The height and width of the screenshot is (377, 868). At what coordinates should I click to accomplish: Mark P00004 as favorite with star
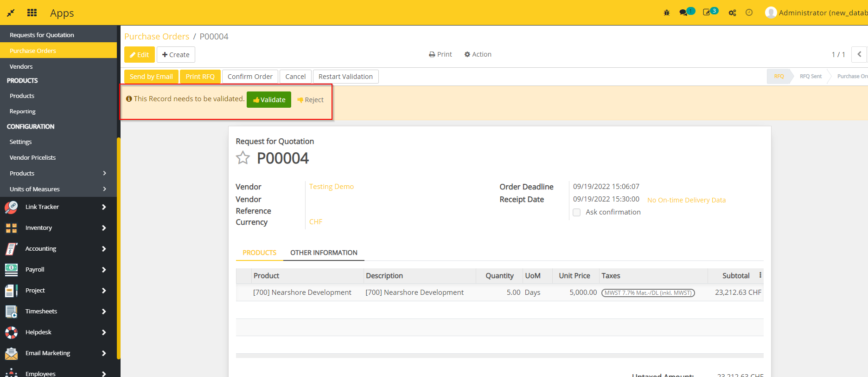243,158
